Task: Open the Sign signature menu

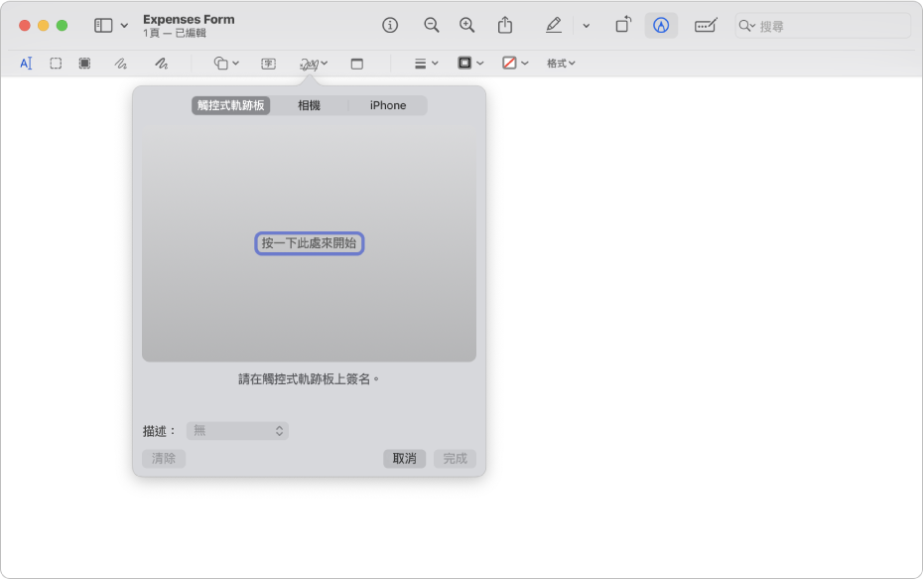Action: tap(313, 64)
